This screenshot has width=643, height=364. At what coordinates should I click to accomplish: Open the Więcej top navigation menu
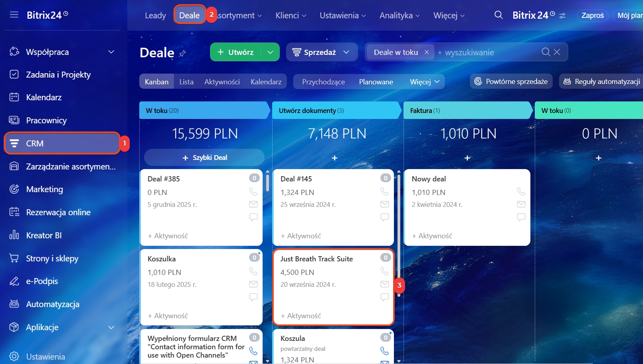pyautogui.click(x=449, y=16)
